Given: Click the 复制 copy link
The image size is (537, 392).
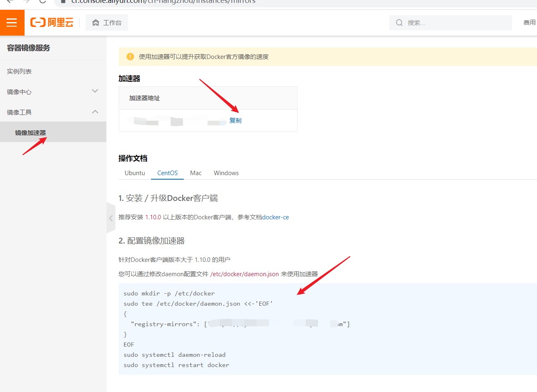Looking at the screenshot, I should point(235,120).
